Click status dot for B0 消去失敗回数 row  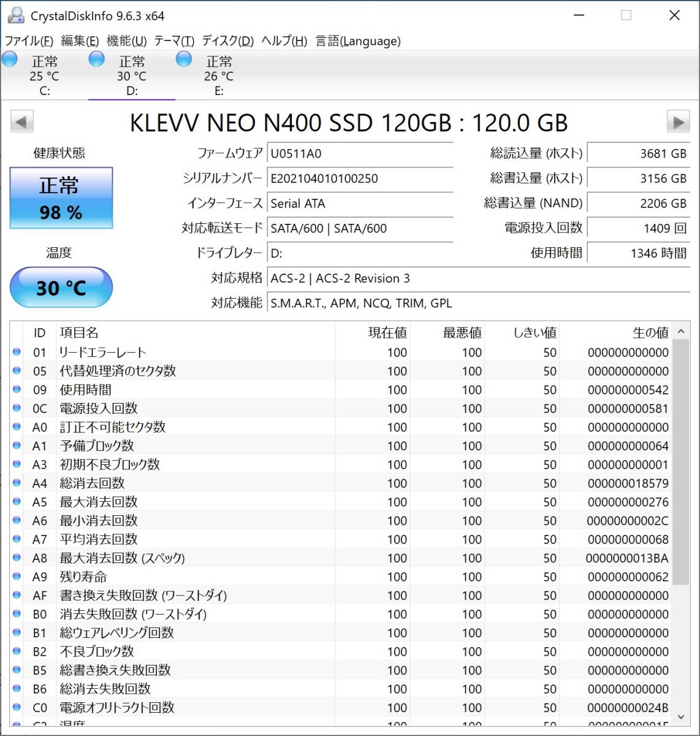click(x=17, y=614)
